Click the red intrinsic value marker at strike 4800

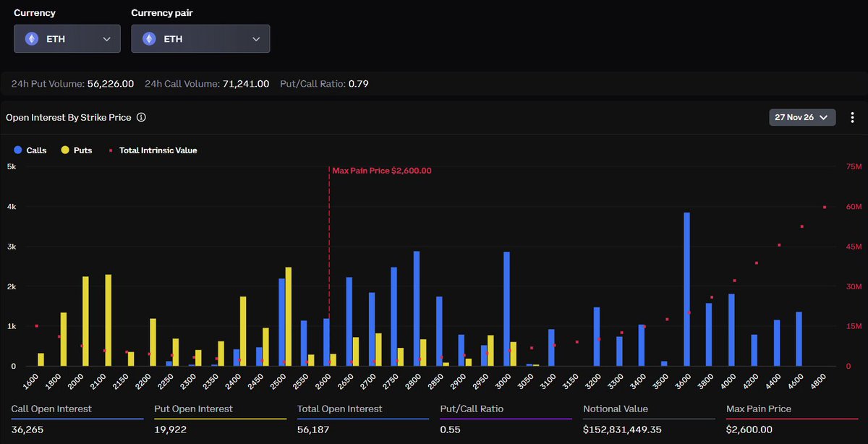coord(825,207)
